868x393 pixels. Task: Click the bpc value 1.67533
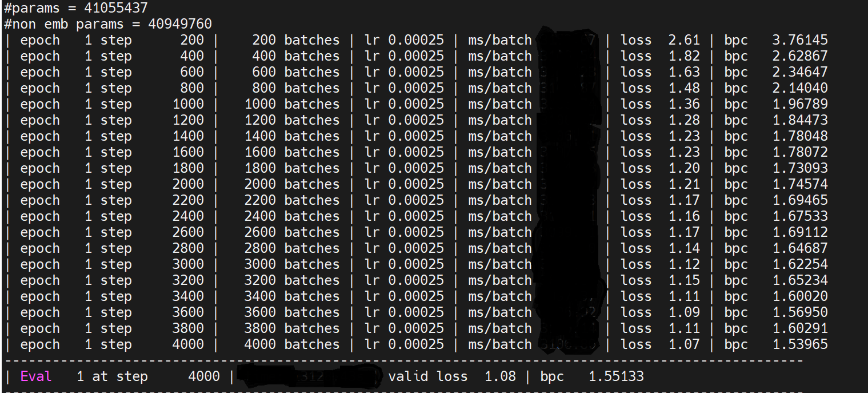coord(799,216)
